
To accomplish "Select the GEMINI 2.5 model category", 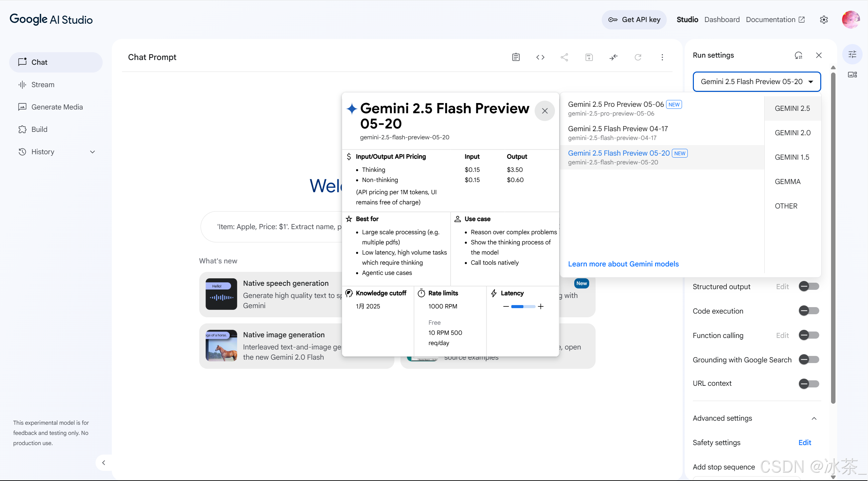I will point(792,108).
